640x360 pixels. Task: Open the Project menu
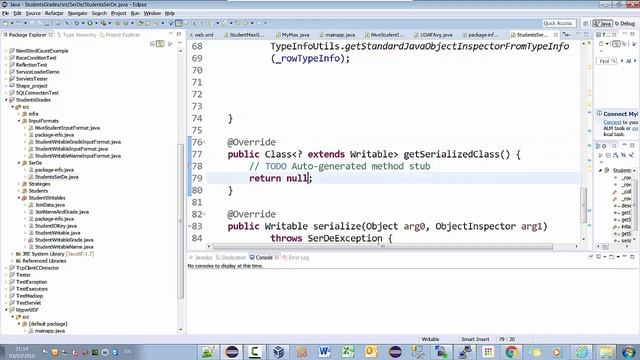(x=118, y=13)
